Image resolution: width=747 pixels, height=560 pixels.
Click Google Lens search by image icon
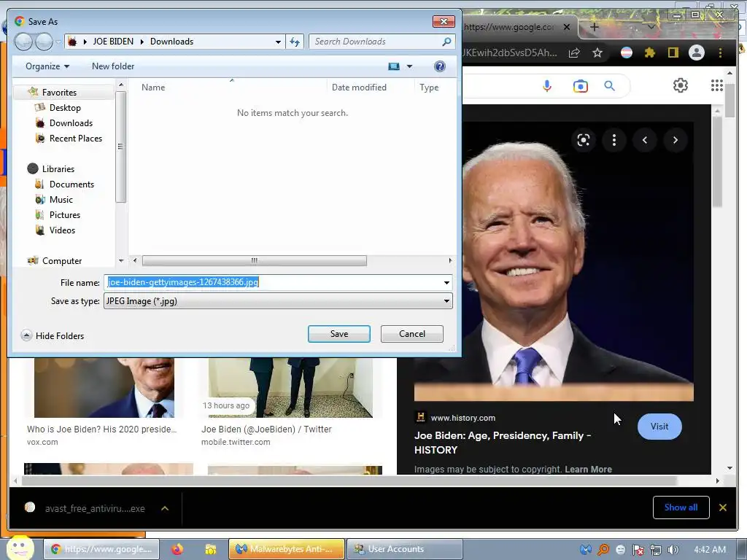[580, 86]
